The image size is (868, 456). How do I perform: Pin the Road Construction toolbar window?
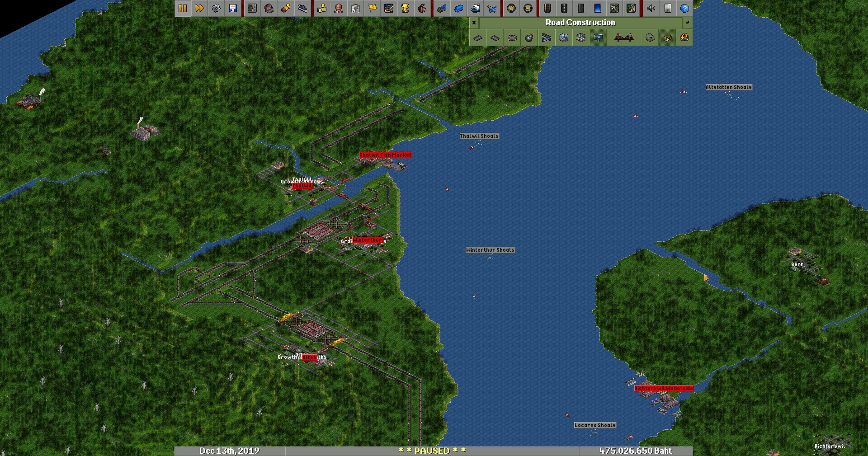(687, 23)
